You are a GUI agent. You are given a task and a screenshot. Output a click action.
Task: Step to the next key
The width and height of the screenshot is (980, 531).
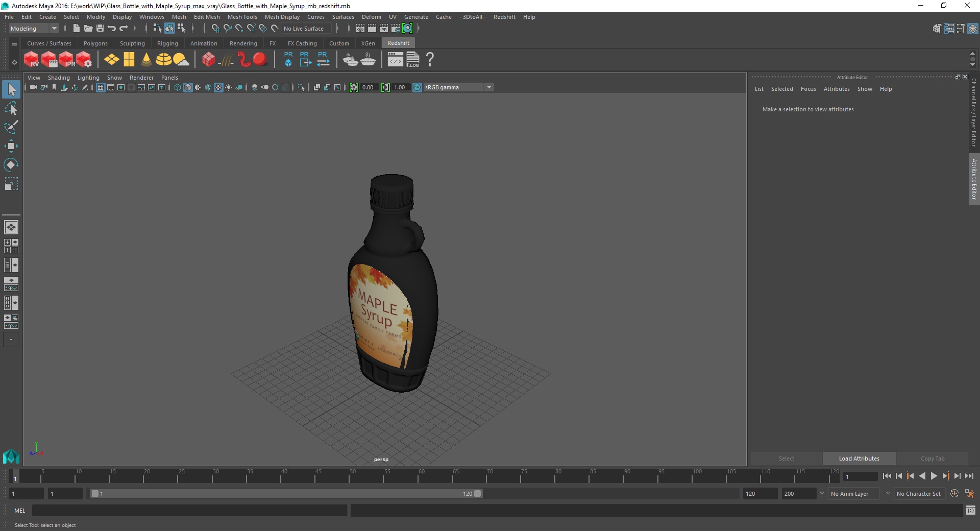[946, 476]
